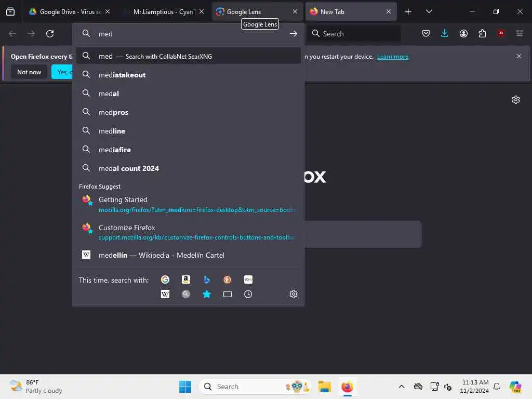Screen dimensions: 532x399
Task: Click the Learn more link
Action: 393,57
